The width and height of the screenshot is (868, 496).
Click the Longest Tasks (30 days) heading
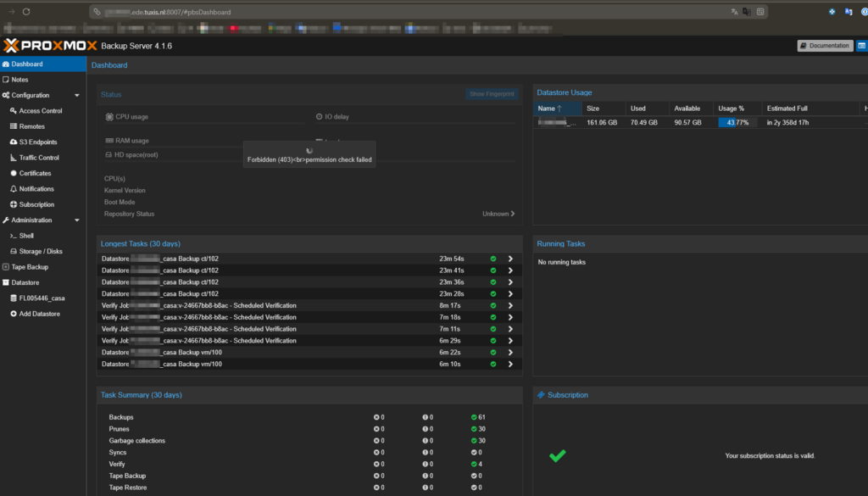[x=141, y=243]
